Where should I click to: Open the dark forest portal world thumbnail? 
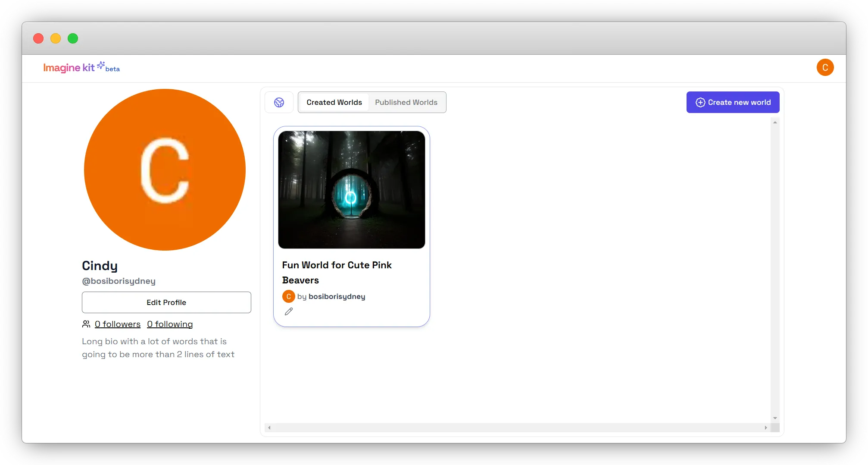point(351,190)
